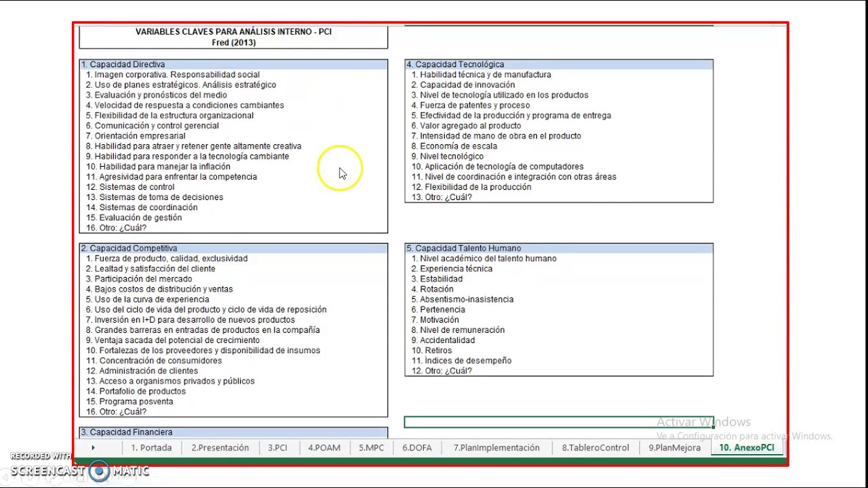Select the '2. Capacidad Competitiva' header cell
This screenshot has height=488, width=868.
pos(233,248)
